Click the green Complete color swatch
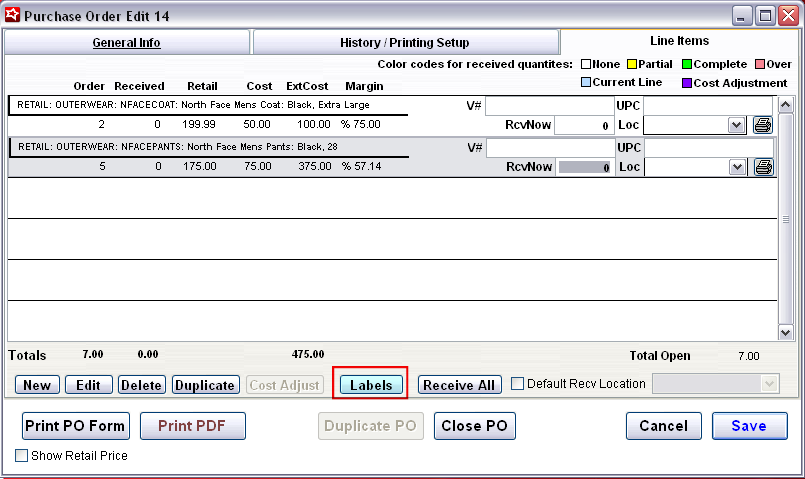This screenshot has width=805, height=479. click(x=687, y=64)
